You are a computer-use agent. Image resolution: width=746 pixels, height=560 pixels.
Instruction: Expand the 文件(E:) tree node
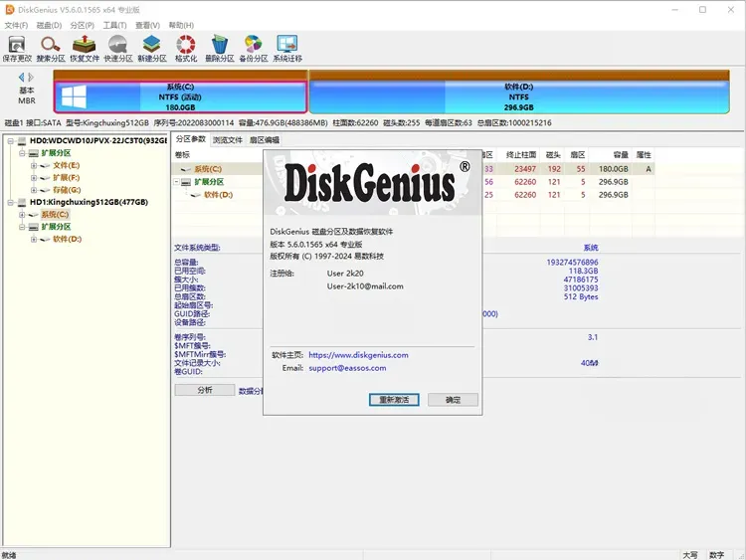[x=33, y=165]
